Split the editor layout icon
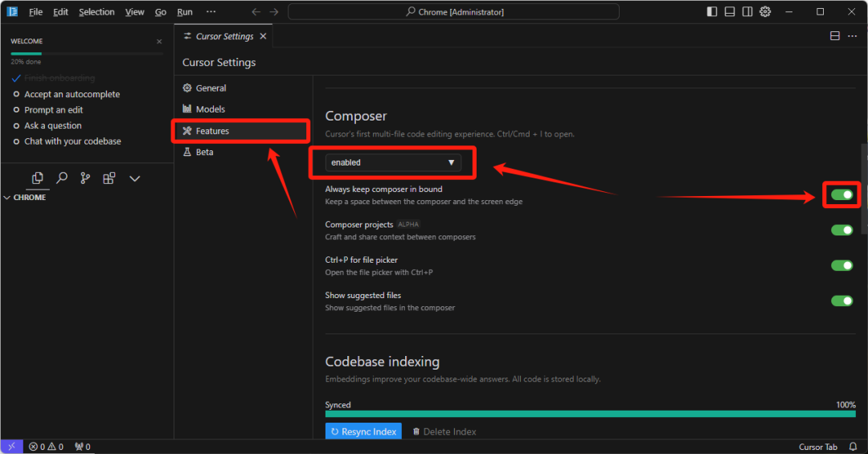 pyautogui.click(x=835, y=36)
